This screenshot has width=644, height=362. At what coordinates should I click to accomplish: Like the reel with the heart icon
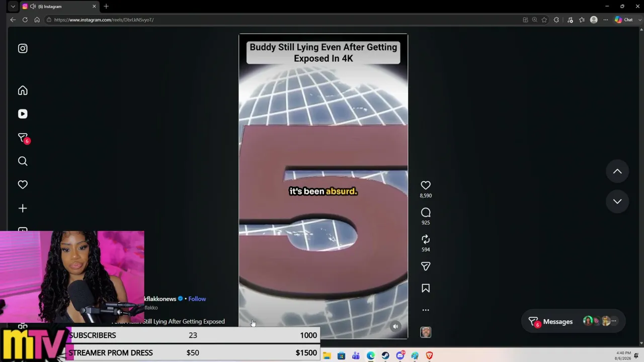(x=426, y=186)
